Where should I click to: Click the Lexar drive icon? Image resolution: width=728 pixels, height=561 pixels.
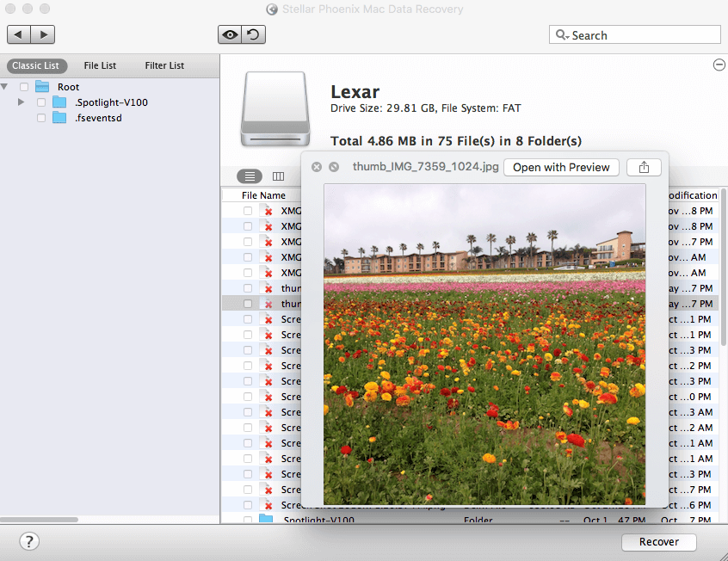[x=275, y=108]
